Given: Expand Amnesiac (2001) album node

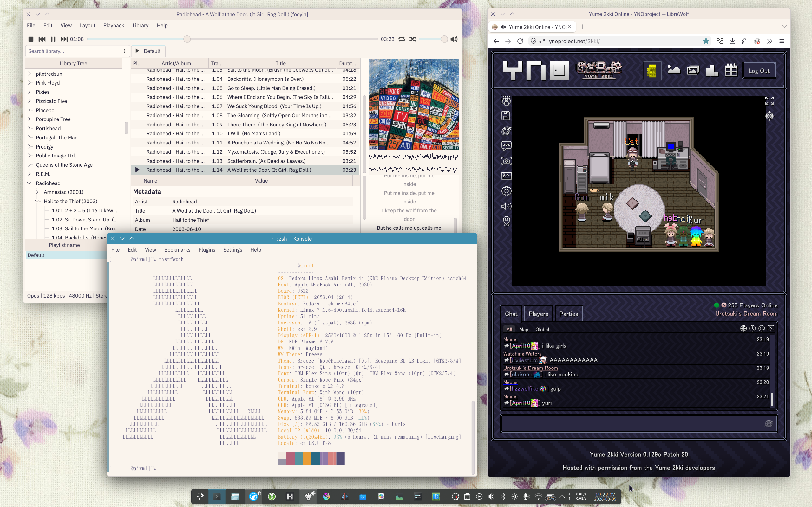Looking at the screenshot, I should point(37,192).
